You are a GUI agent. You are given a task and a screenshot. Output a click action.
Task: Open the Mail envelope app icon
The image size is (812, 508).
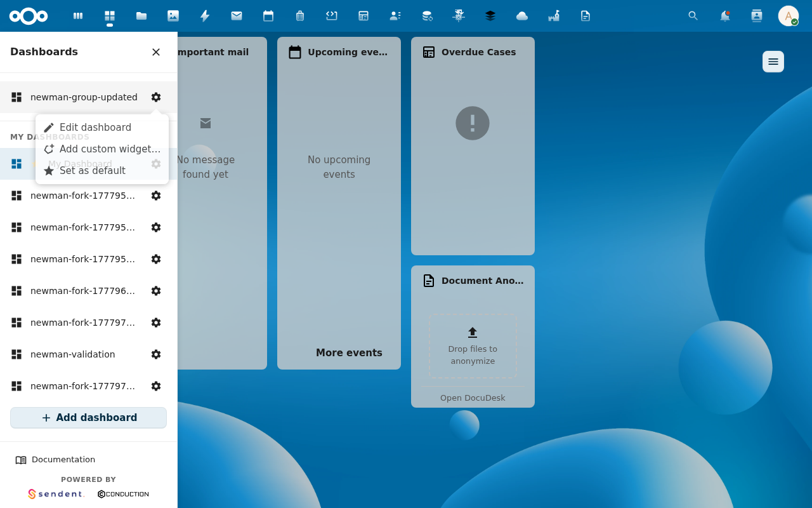(x=237, y=16)
